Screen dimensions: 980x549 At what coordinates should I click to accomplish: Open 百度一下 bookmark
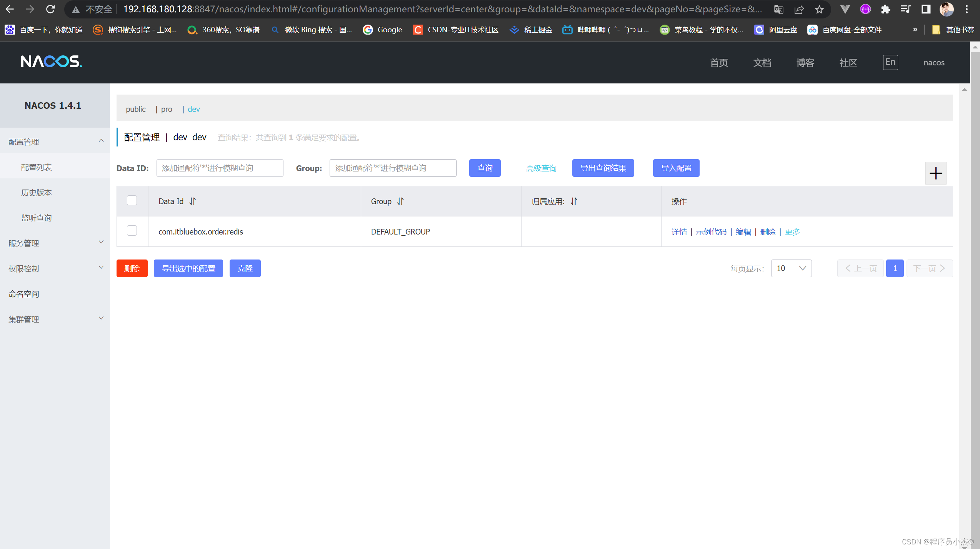coord(44,30)
